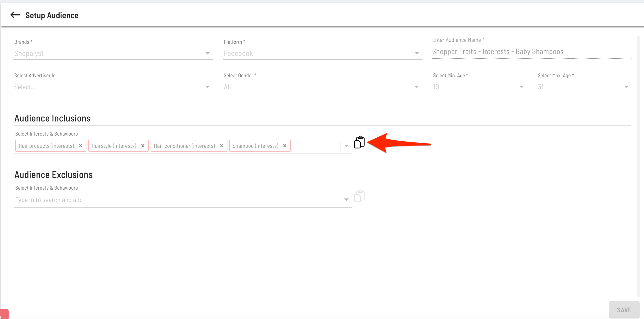The width and height of the screenshot is (644, 319).
Task: Expand the inclusions interests dropdown arrow
Action: [346, 146]
